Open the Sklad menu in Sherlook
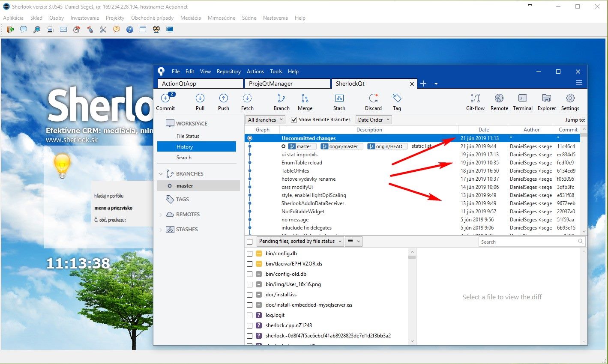608x364 pixels. click(x=36, y=18)
